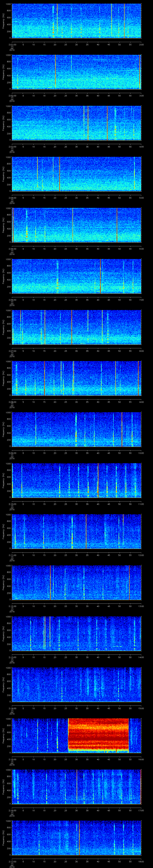153x868 pixels.
Task: Click the 2:12:00 start time label
Action: [x=12, y=606]
